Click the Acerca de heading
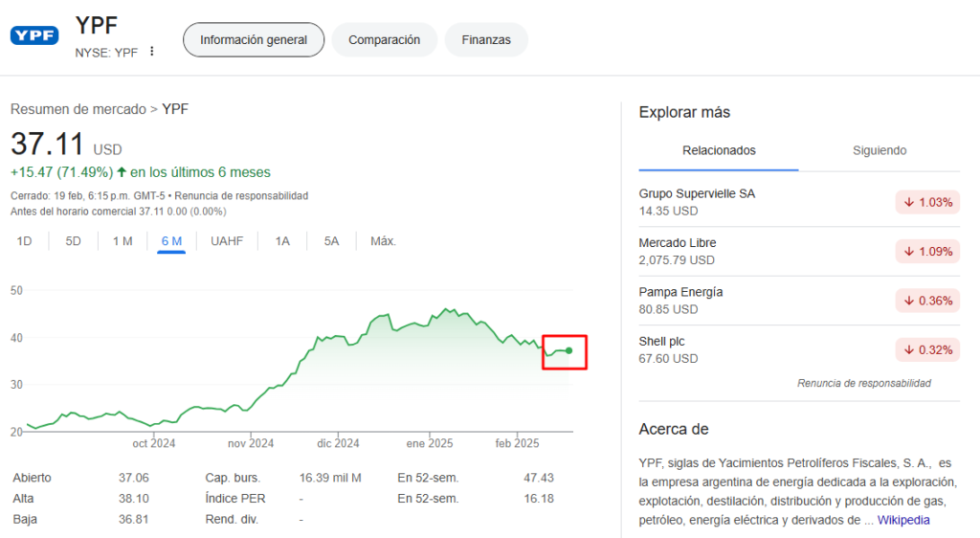 (673, 429)
